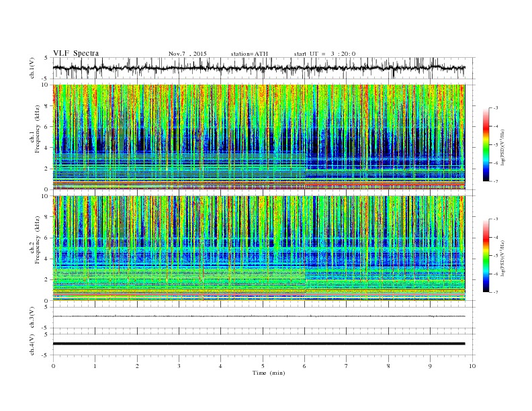Viewport: 532px width, 411px height.
Task: Click time tick label "2" on bottom axis
Action: point(137,366)
